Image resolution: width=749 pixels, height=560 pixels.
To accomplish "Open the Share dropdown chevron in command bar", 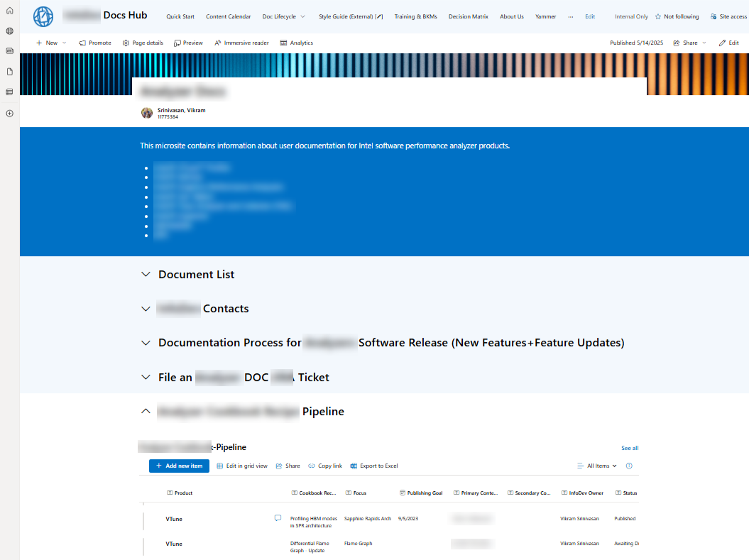I will point(704,43).
